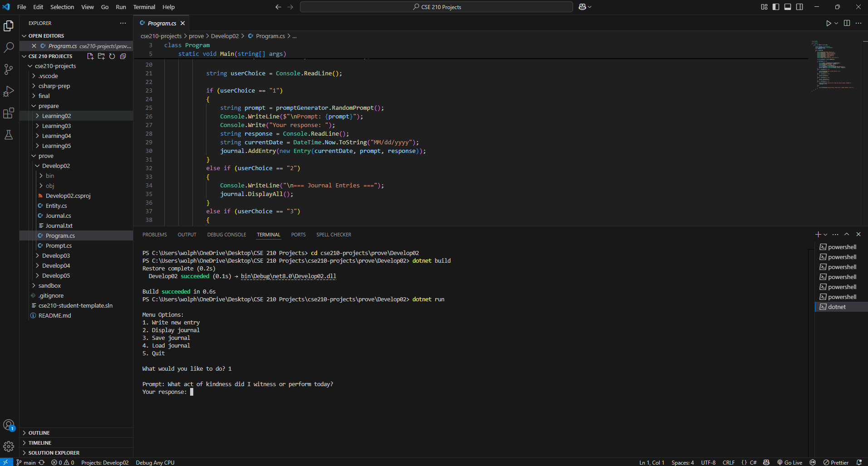Open the Run and Debug view
The width and height of the screenshot is (868, 466).
(x=9, y=91)
